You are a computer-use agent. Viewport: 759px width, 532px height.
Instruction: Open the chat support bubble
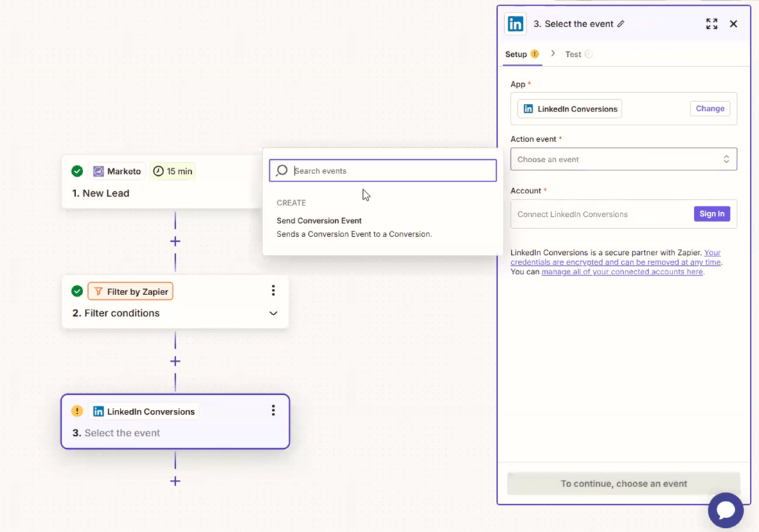[726, 511]
